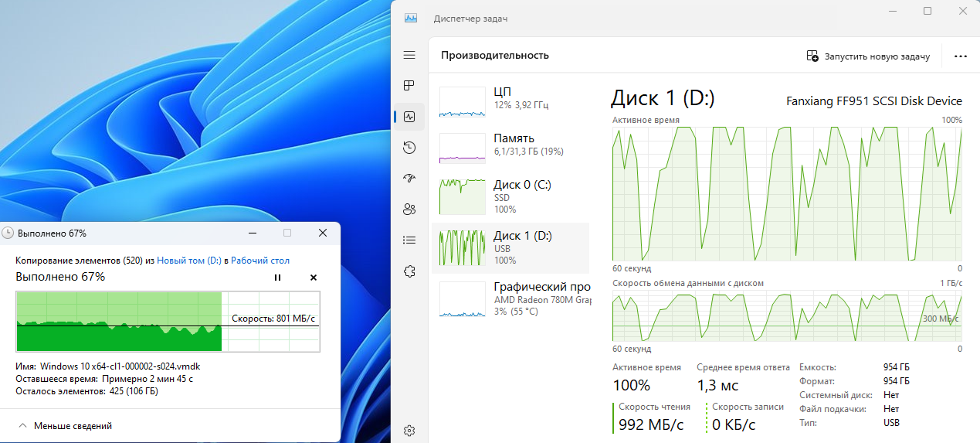The height and width of the screenshot is (443, 980).
Task: Click Среднее время ответа 1,3 мс value
Action: tap(717, 385)
